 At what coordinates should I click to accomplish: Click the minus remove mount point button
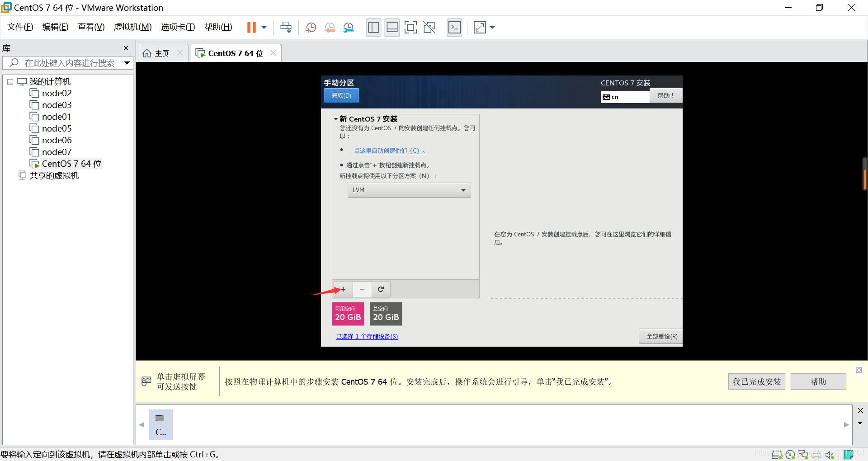pyautogui.click(x=362, y=289)
